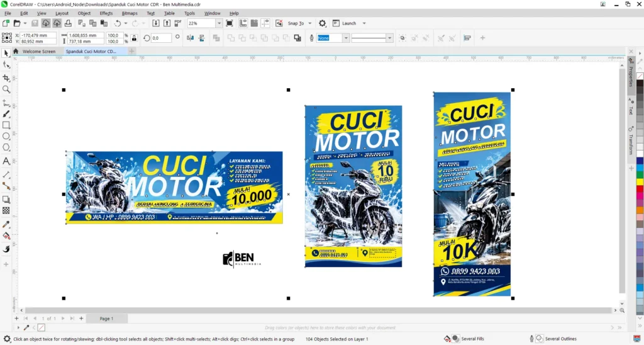Click the black swatch in color palette
The height and width of the screenshot is (345, 644).
point(640,83)
